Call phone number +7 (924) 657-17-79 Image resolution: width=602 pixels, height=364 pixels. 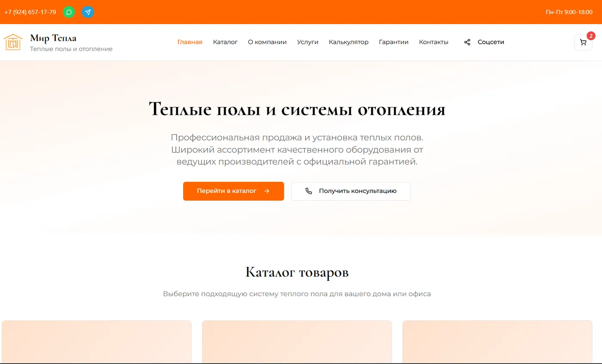coord(30,12)
